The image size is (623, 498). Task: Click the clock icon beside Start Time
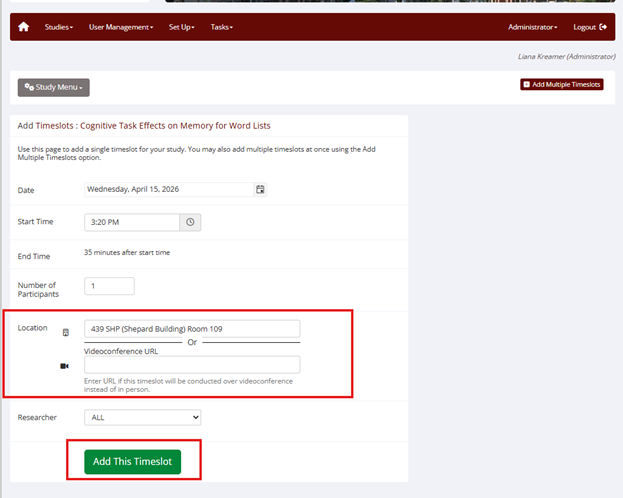(x=190, y=222)
